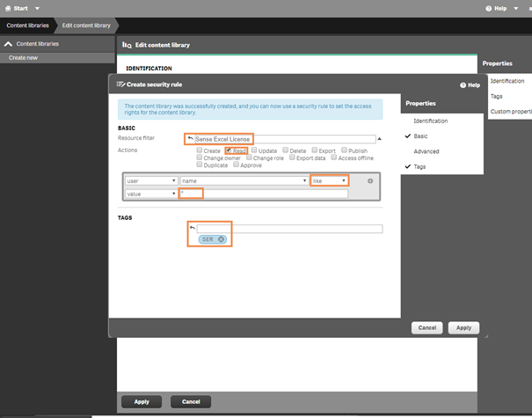The height and width of the screenshot is (418, 532).
Task: Click the Create security rule header icon
Action: pos(120,84)
